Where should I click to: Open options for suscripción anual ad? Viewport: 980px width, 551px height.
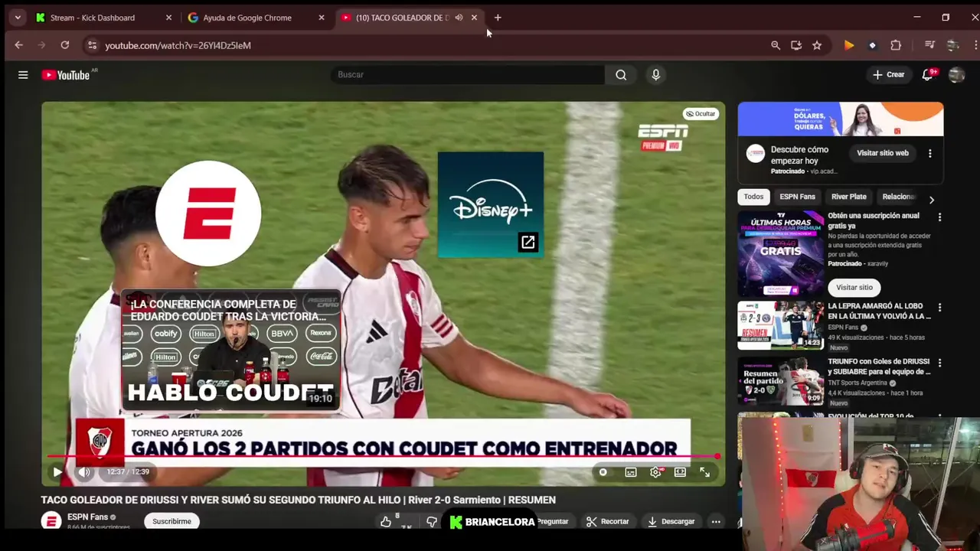939,217
